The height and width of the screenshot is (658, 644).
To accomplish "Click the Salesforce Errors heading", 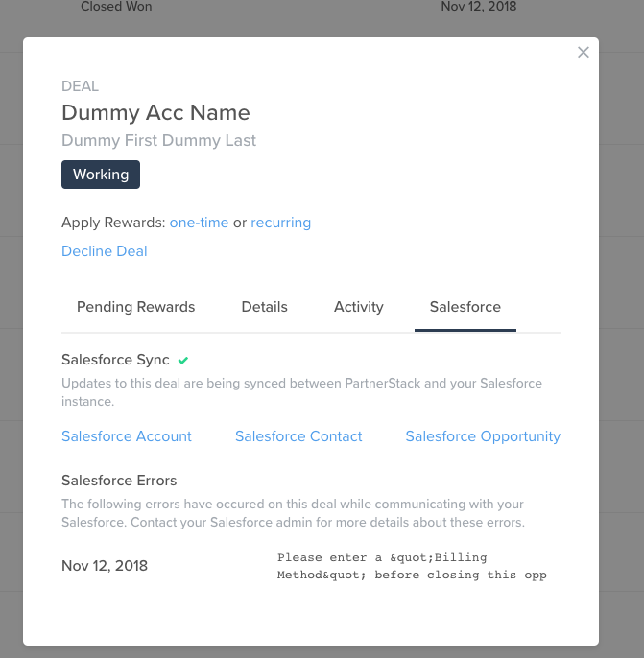I will [x=119, y=481].
